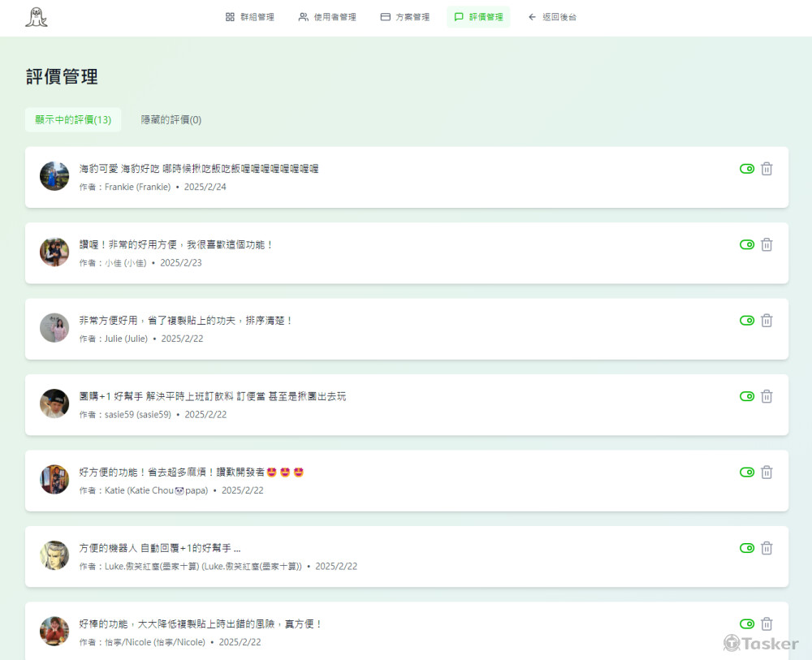Click Luke's profile avatar thumbnail

point(54,555)
